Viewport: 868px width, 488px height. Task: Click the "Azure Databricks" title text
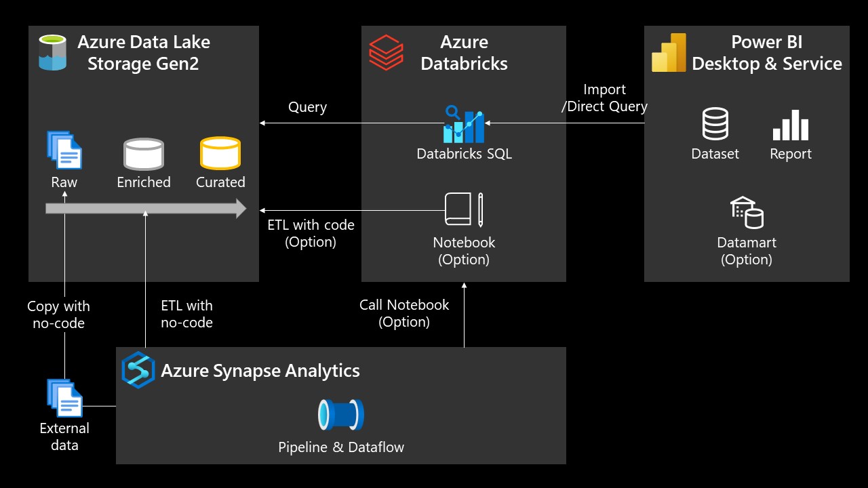click(465, 53)
